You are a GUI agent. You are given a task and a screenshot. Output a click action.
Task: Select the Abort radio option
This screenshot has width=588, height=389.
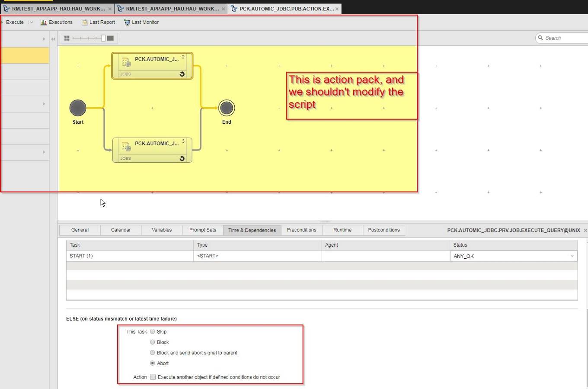point(153,363)
